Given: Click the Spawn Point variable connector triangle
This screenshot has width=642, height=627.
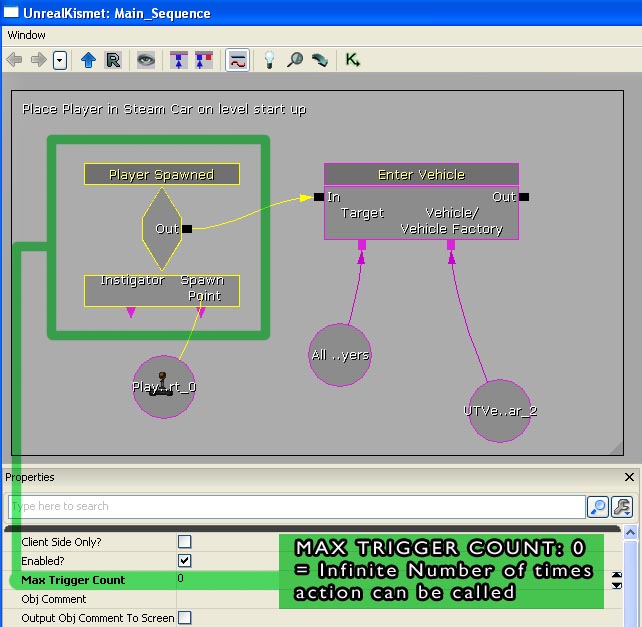Looking at the screenshot, I should 201,312.
